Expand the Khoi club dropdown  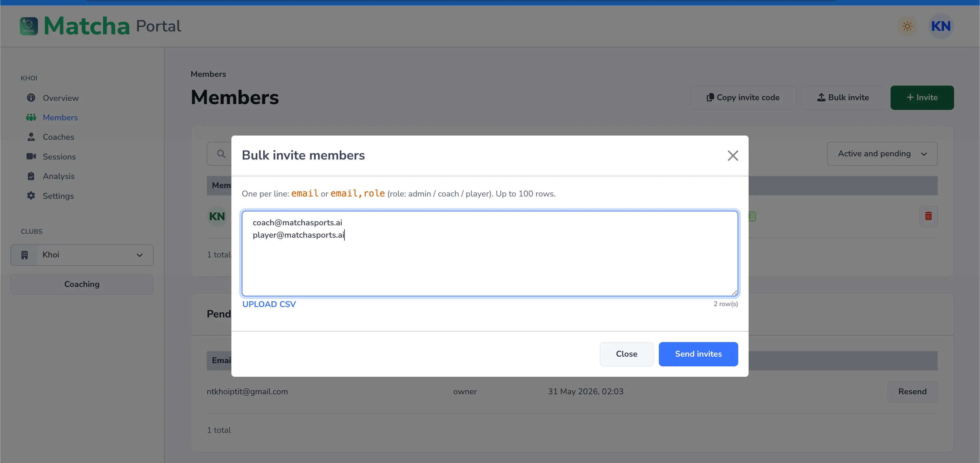(82, 255)
